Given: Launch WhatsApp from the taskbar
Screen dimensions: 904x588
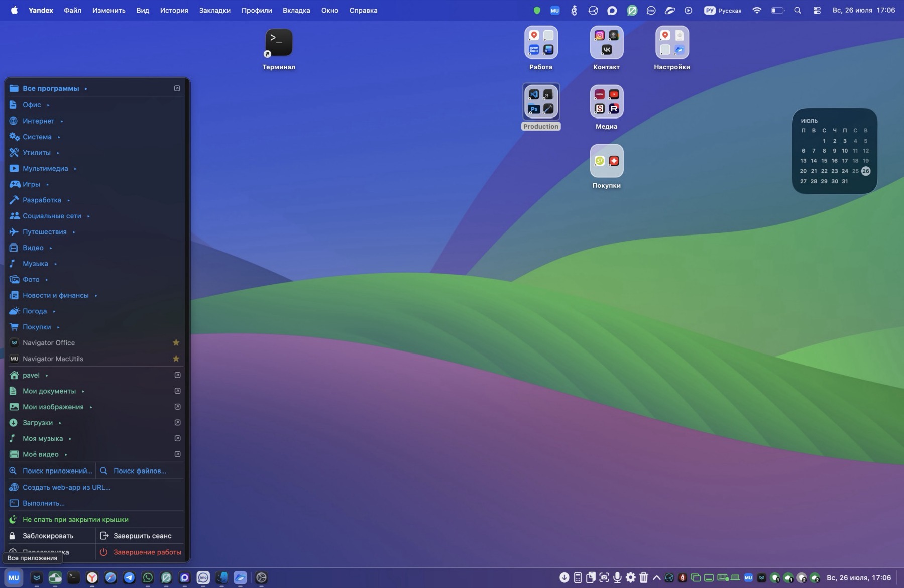Looking at the screenshot, I should 148,577.
